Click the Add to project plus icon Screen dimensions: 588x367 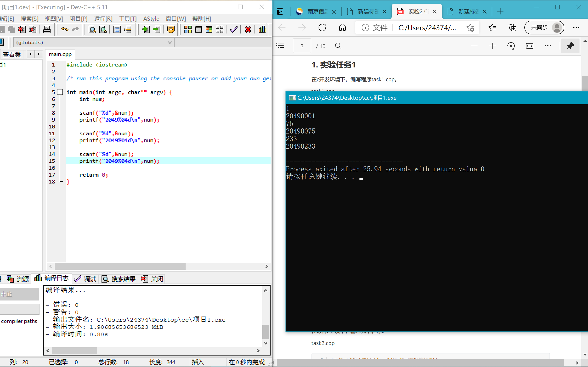146,29
